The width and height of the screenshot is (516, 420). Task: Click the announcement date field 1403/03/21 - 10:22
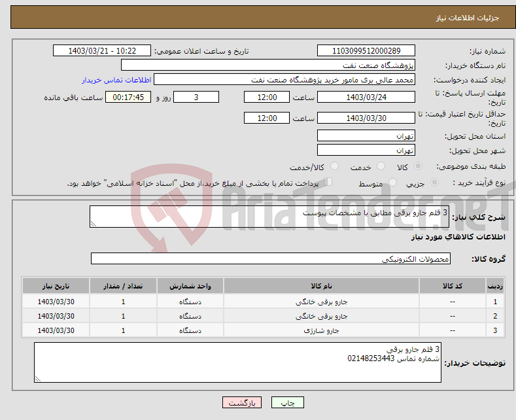[101, 50]
